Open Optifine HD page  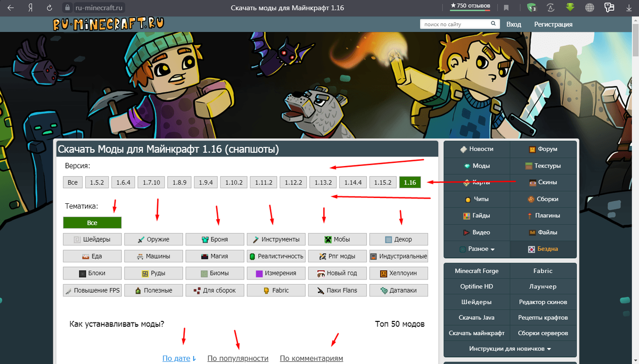pyautogui.click(x=477, y=286)
